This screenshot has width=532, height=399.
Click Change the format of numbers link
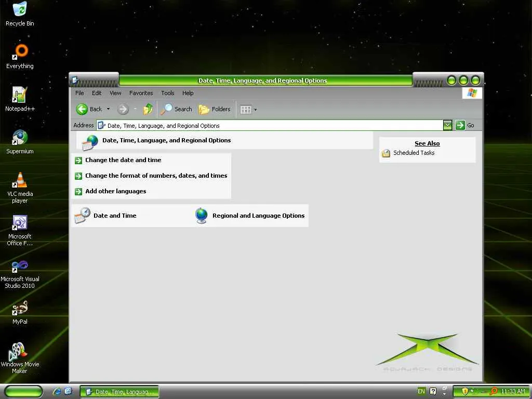156,176
